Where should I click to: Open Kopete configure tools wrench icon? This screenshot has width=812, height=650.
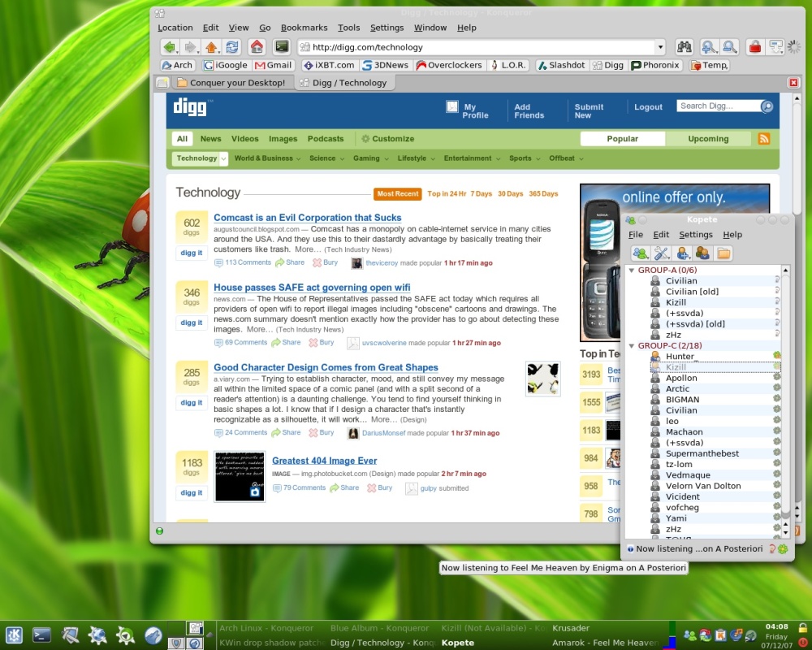[x=661, y=253]
